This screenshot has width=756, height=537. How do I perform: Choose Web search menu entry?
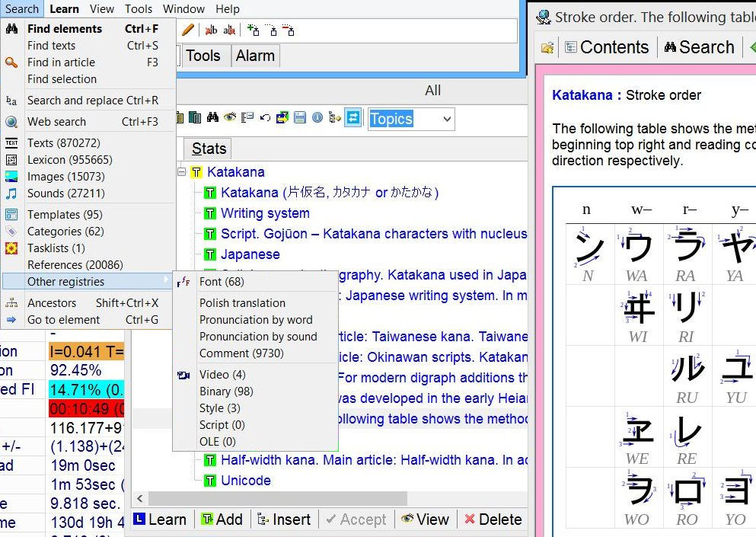tap(88, 122)
